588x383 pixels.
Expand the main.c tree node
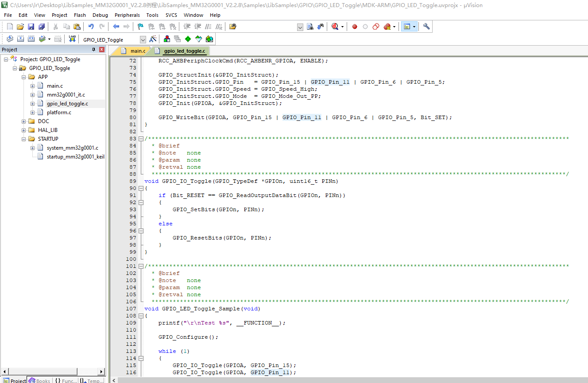[x=32, y=86]
